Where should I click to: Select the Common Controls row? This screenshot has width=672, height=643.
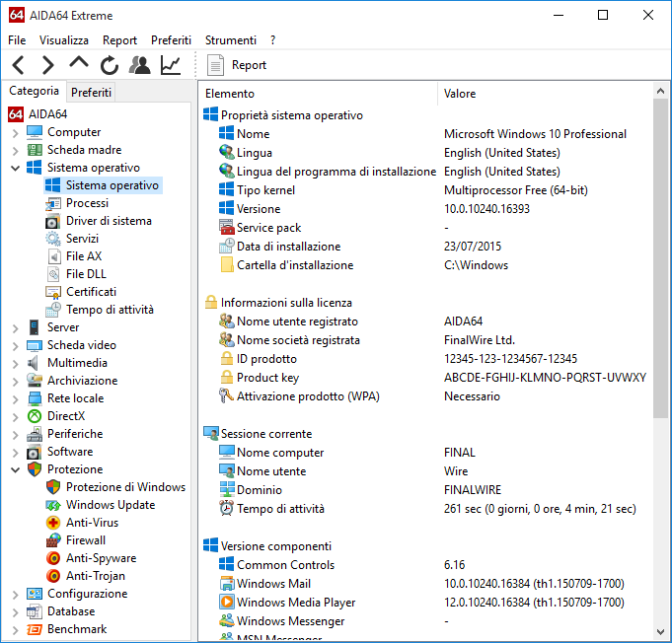[x=426, y=565]
